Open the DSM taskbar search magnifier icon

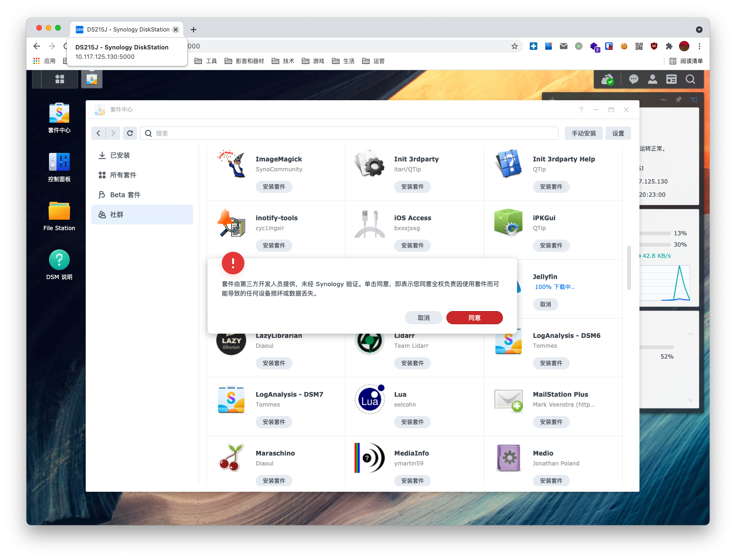point(690,80)
